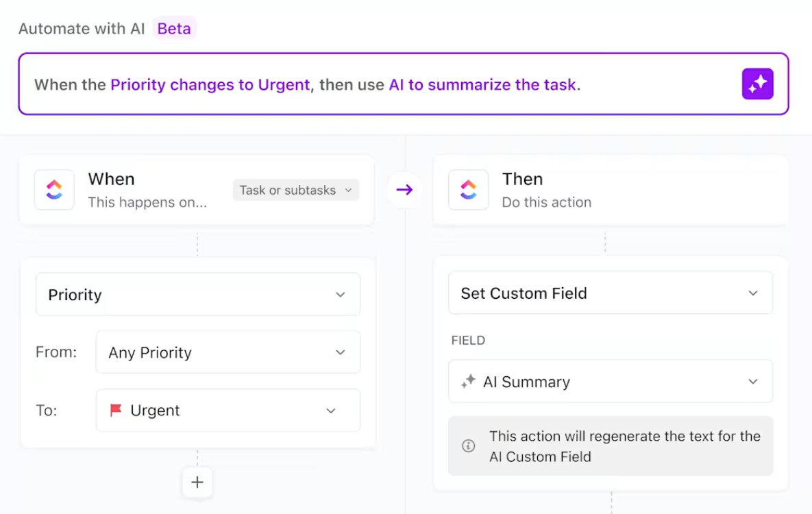812x514 pixels.
Task: Click the 'Priority changes to Urgent' link text
Action: tap(210, 85)
